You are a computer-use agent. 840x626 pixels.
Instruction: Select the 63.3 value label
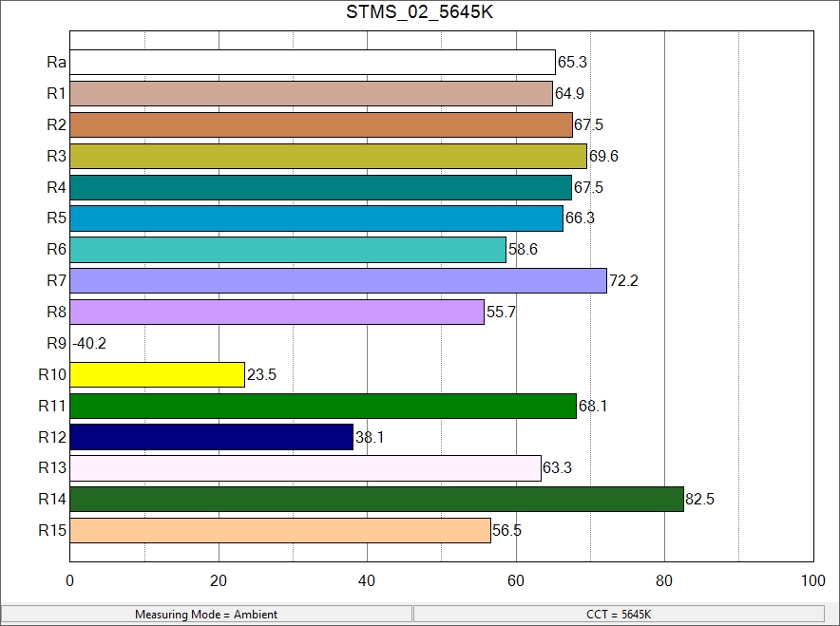[557, 468]
